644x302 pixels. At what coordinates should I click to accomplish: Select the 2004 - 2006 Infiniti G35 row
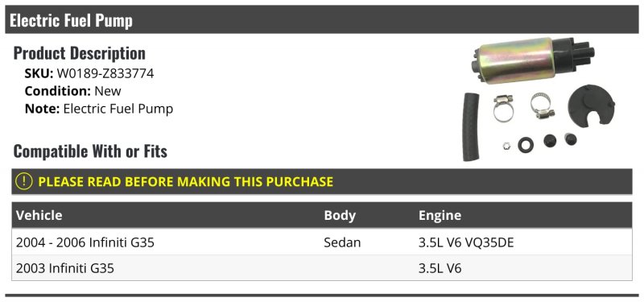pos(321,242)
